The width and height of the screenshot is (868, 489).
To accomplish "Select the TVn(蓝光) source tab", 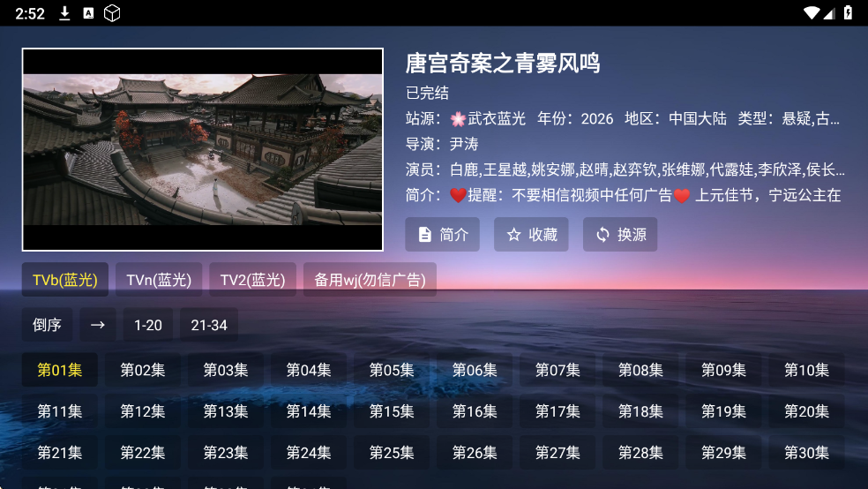I will (159, 280).
